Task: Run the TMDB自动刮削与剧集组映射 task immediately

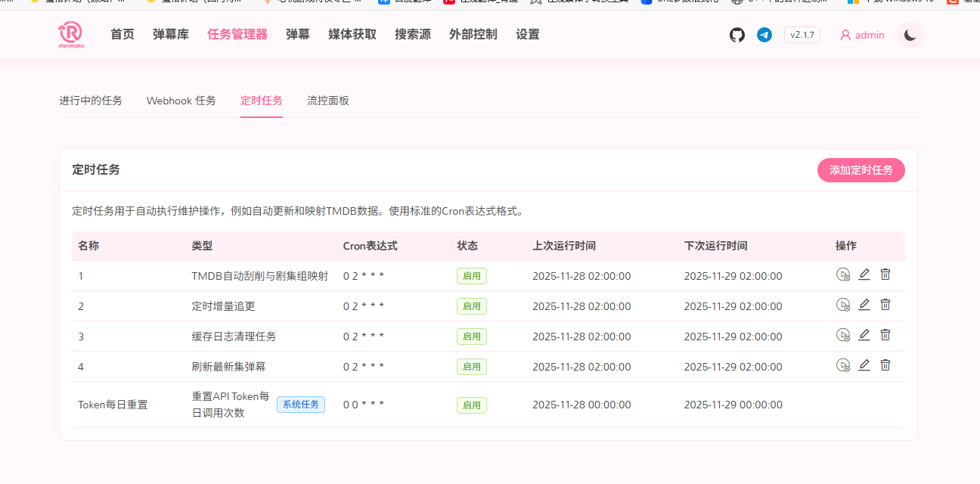Action: point(843,275)
